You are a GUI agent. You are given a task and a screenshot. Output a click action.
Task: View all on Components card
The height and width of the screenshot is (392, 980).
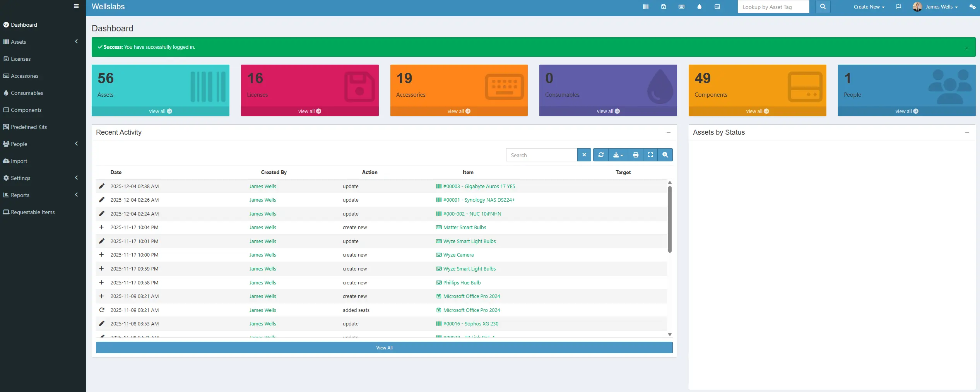click(758, 111)
